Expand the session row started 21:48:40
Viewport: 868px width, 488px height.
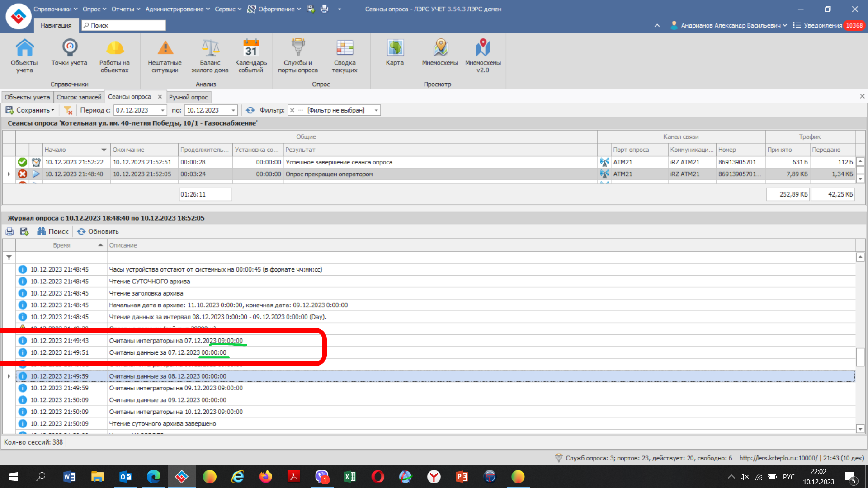(x=9, y=174)
